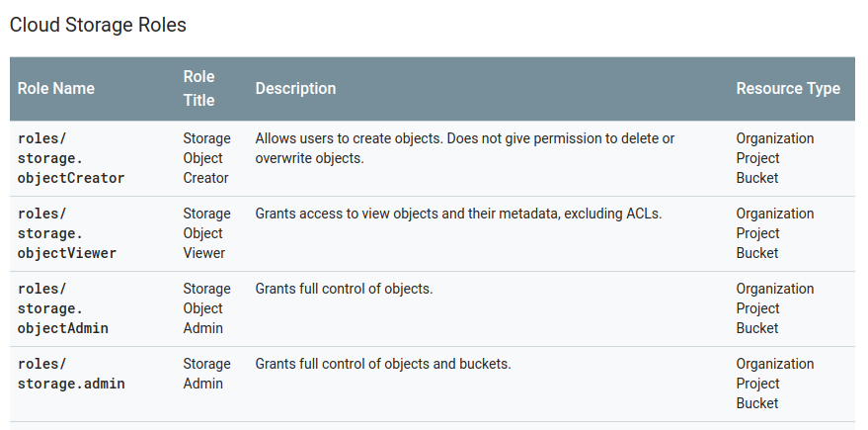Select the "Resource Type" column header

788,88
